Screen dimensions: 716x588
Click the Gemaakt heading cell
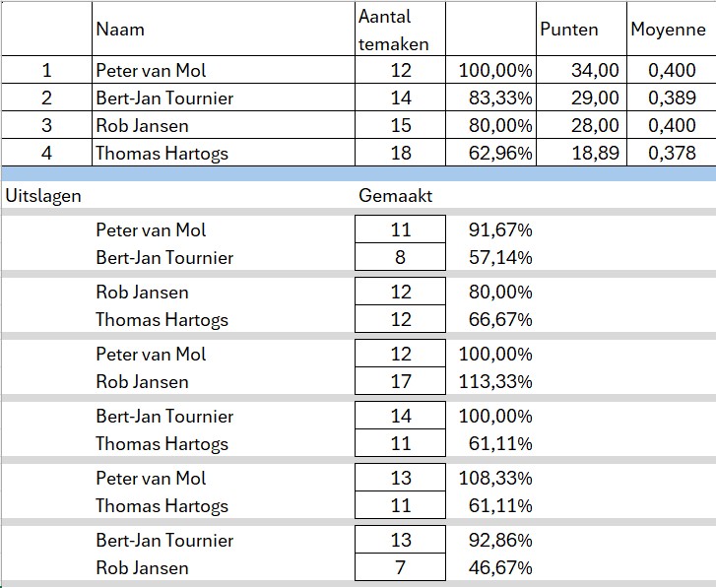400,195
